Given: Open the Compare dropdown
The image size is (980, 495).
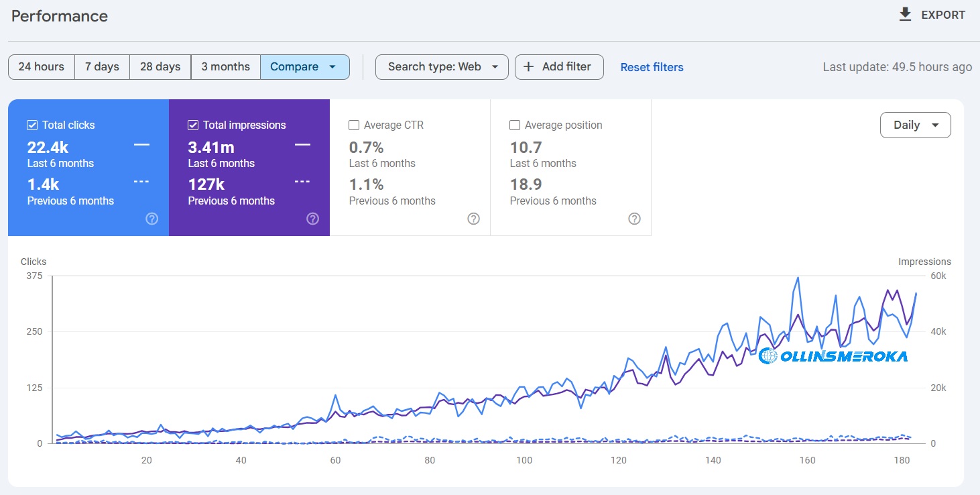Looking at the screenshot, I should pos(305,66).
